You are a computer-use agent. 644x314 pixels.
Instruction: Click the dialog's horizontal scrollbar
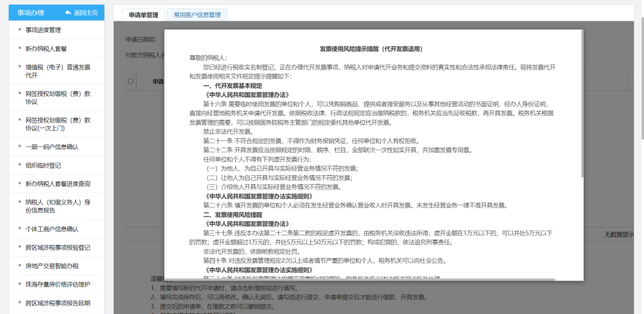pyautogui.click(x=360, y=279)
